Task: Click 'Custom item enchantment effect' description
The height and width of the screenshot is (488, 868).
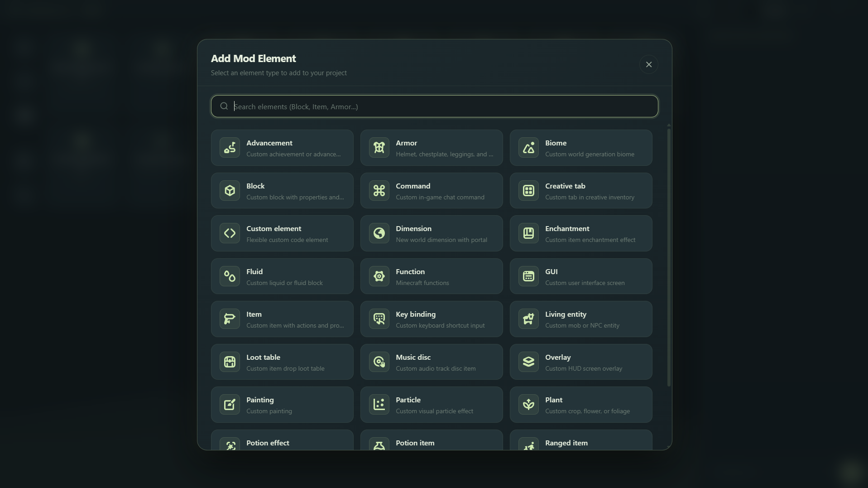Action: coord(590,240)
